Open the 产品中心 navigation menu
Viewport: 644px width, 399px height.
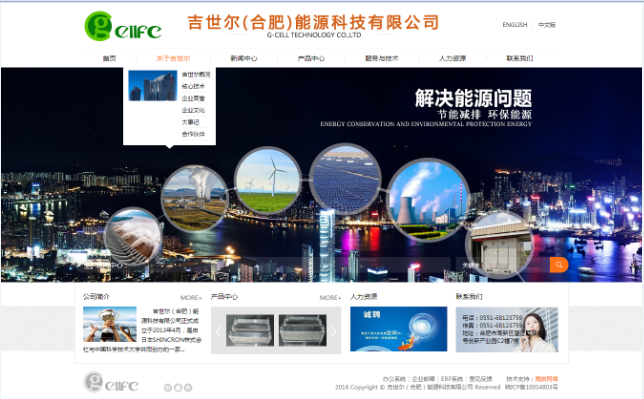[x=311, y=58]
